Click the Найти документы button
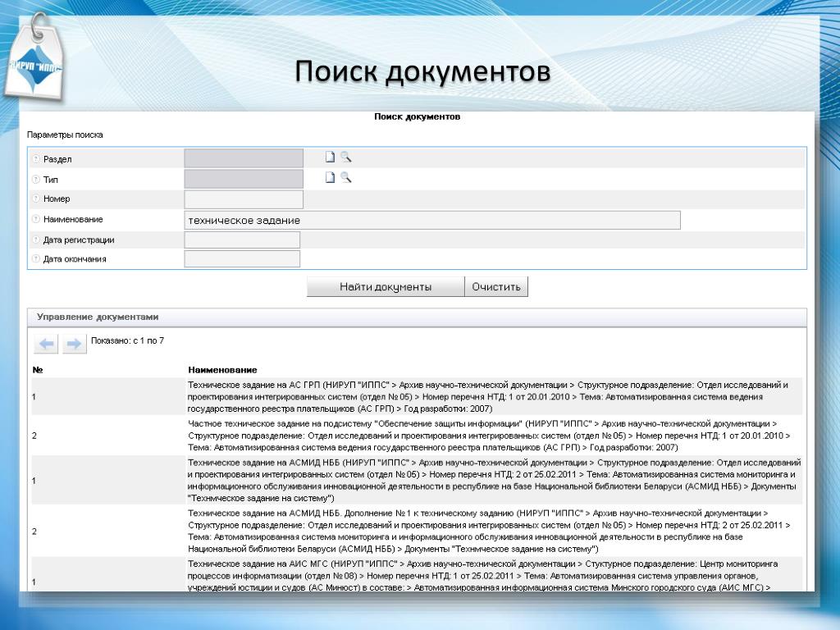Viewport: 840px width, 630px height. point(386,286)
